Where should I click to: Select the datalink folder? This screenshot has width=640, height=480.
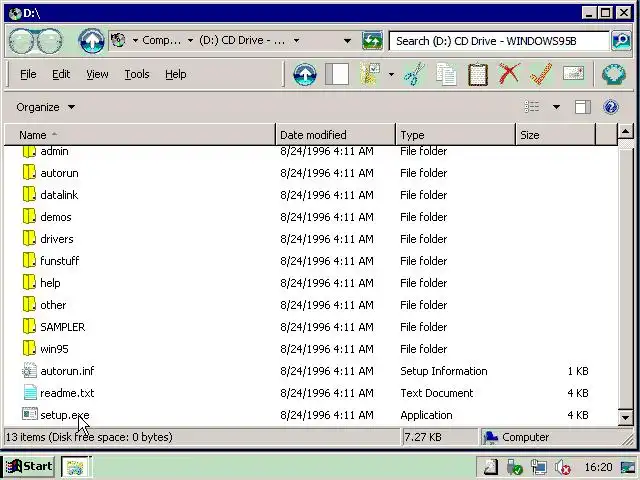pos(50,195)
